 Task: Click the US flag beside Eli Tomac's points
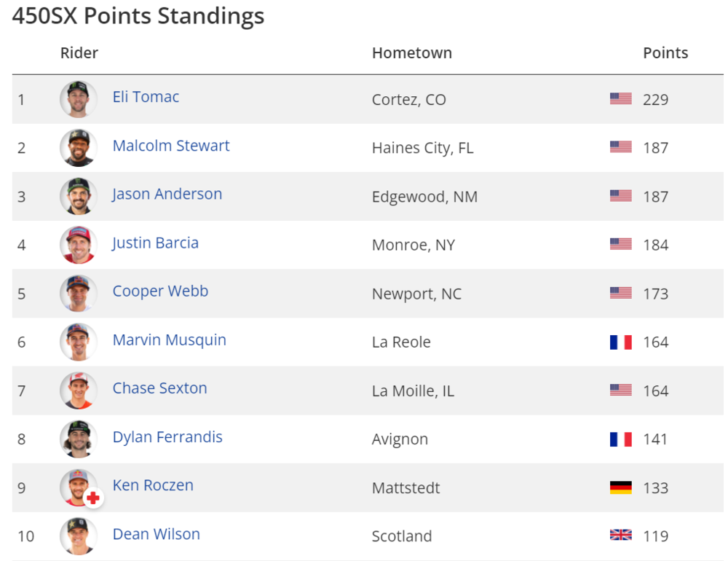pos(620,99)
